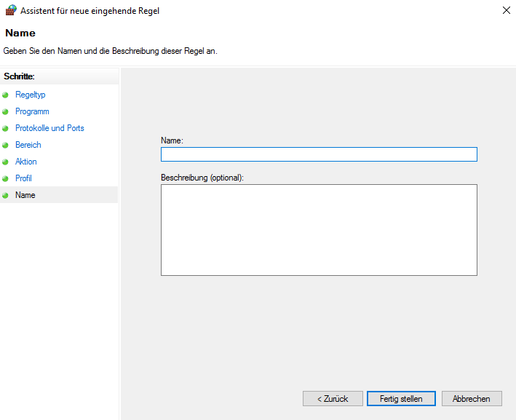Open the Programm step
This screenshot has width=516, height=420.
coord(32,111)
